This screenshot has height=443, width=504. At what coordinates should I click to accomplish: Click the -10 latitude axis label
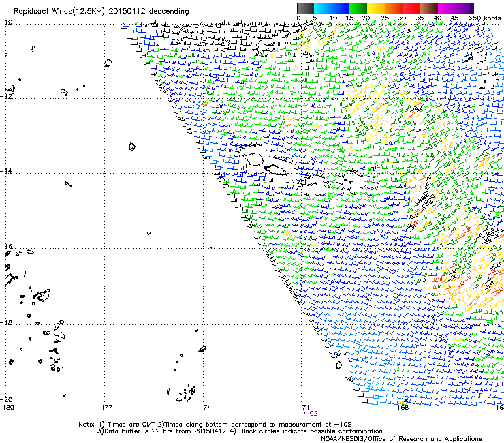[x=6, y=22]
